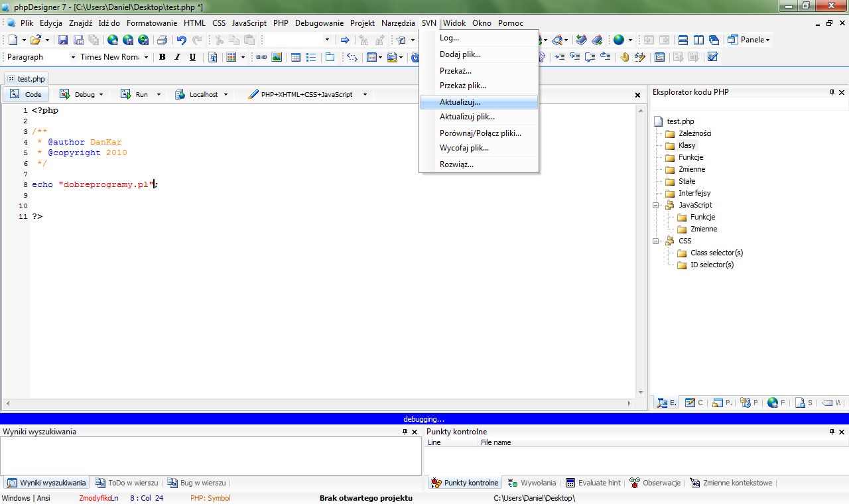Image resolution: width=849 pixels, height=504 pixels.
Task: Apply Bold formatting
Action: [162, 57]
